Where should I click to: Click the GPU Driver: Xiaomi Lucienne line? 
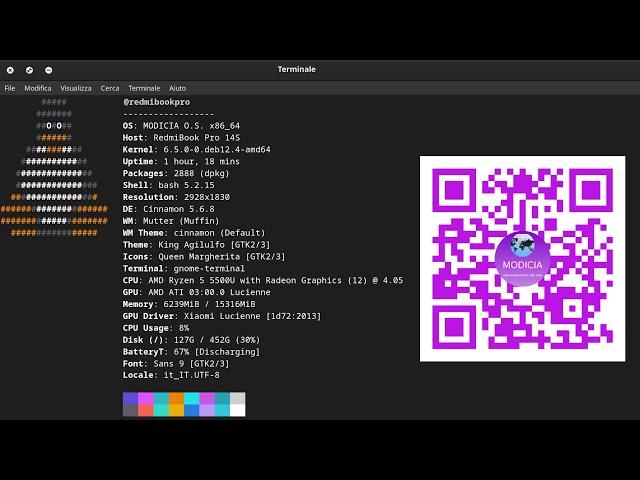point(222,316)
